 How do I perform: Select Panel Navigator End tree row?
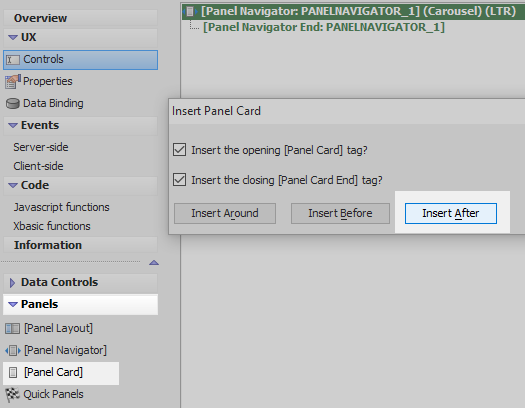(324, 27)
